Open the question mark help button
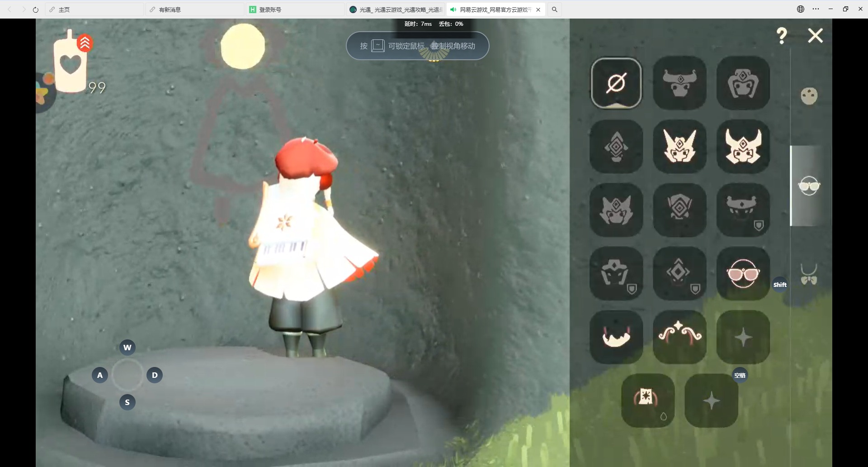The image size is (868, 467). [782, 36]
